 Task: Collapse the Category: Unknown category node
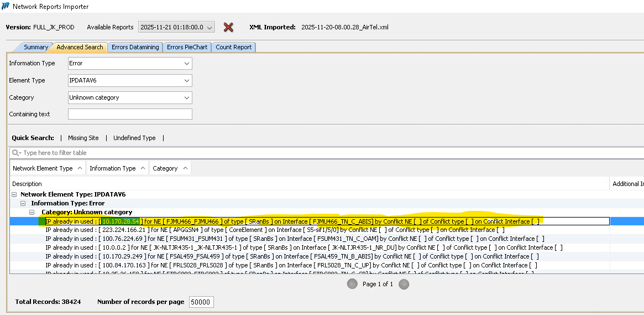pyautogui.click(x=32, y=213)
